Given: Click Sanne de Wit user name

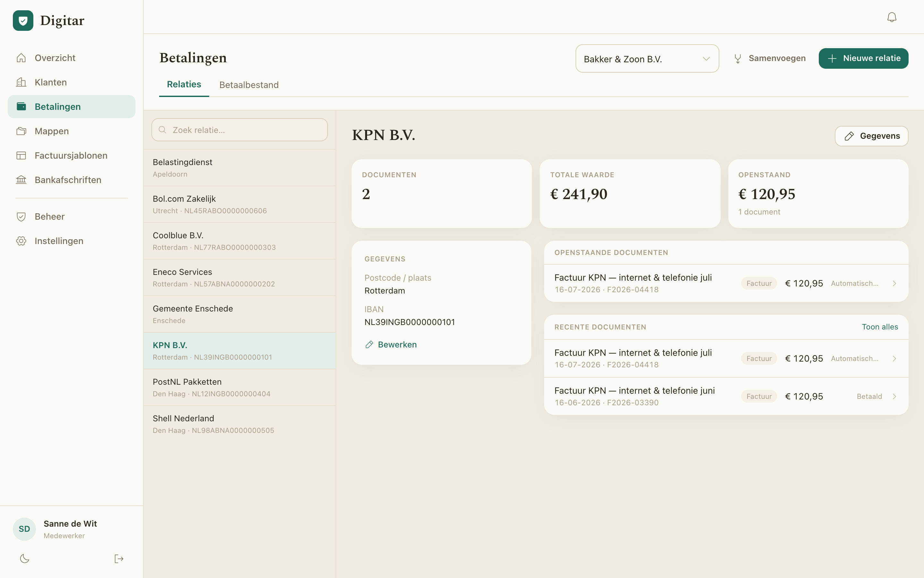Looking at the screenshot, I should tap(70, 524).
